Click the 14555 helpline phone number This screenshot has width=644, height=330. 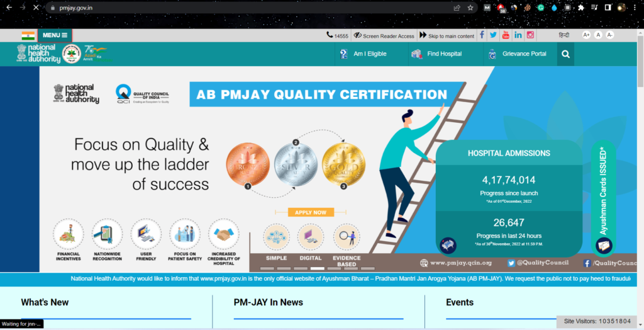337,36
